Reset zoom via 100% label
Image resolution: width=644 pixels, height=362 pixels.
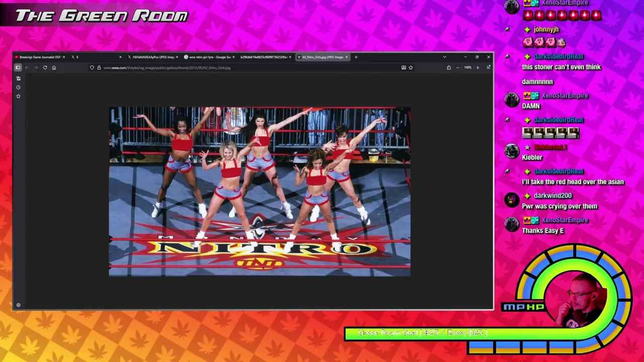click(x=467, y=67)
